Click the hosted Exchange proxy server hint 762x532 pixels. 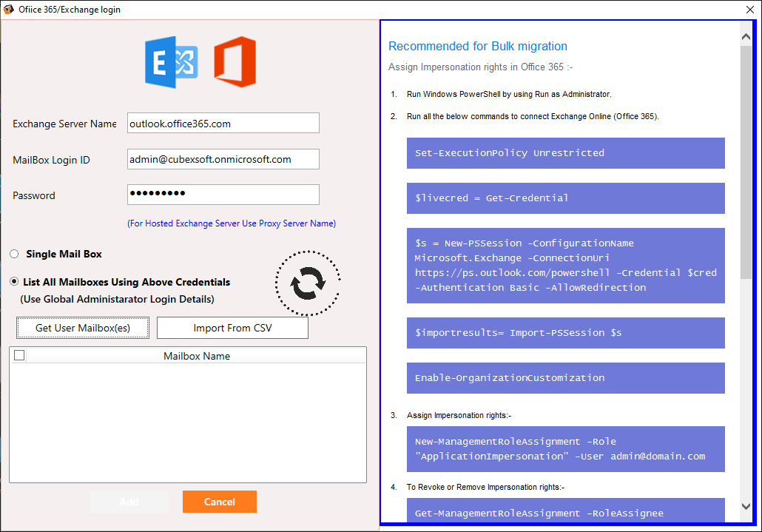(232, 223)
